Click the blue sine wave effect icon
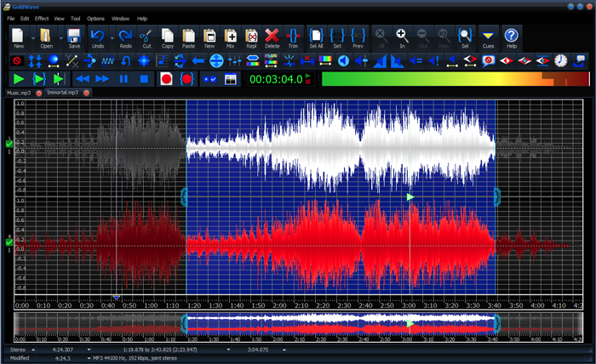 point(107,60)
